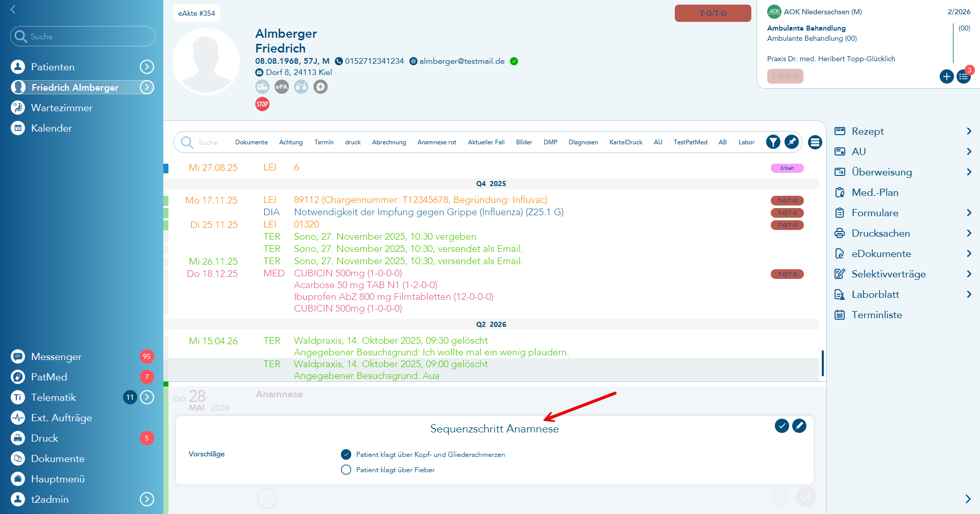Click T-G/T-G tag on CUBICIN row
Screen dimensions: 980x514
click(x=787, y=274)
